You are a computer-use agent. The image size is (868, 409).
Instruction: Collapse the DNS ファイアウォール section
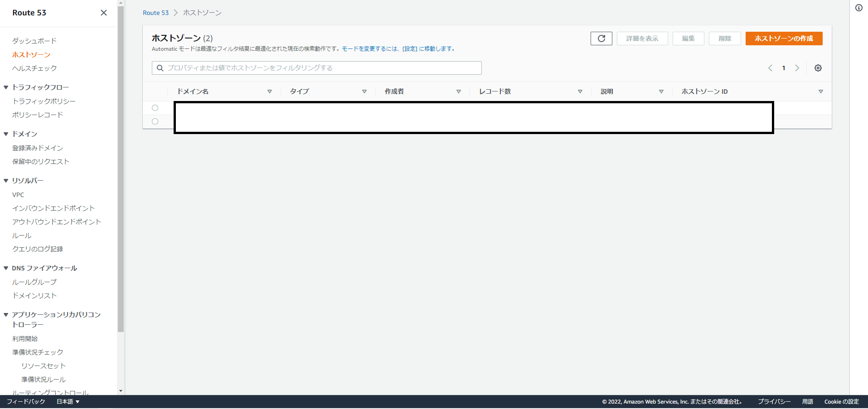pos(6,268)
